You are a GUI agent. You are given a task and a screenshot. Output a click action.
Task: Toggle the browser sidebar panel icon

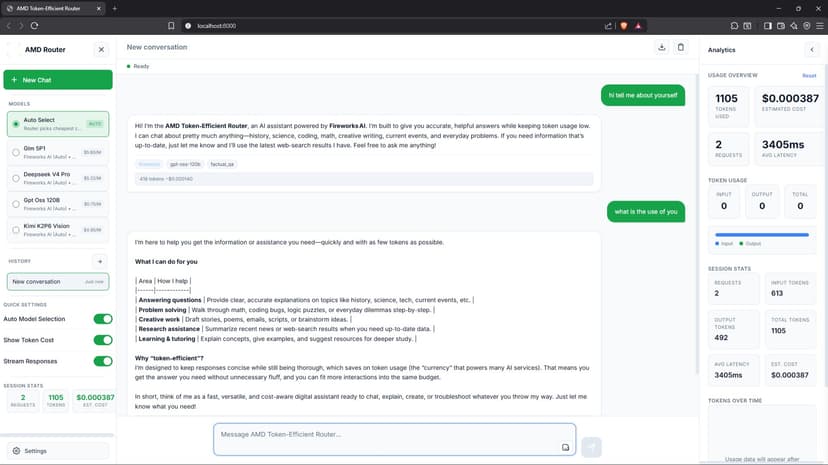pos(767,25)
